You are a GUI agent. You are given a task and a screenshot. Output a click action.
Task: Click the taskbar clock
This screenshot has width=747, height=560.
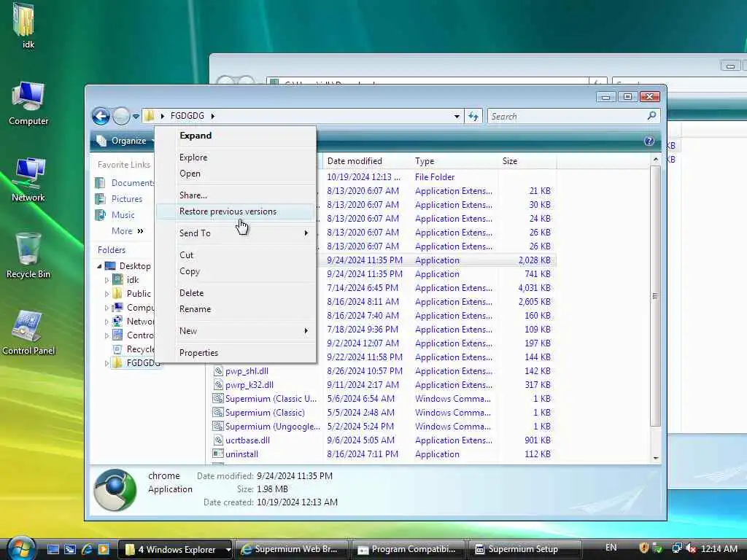click(719, 548)
